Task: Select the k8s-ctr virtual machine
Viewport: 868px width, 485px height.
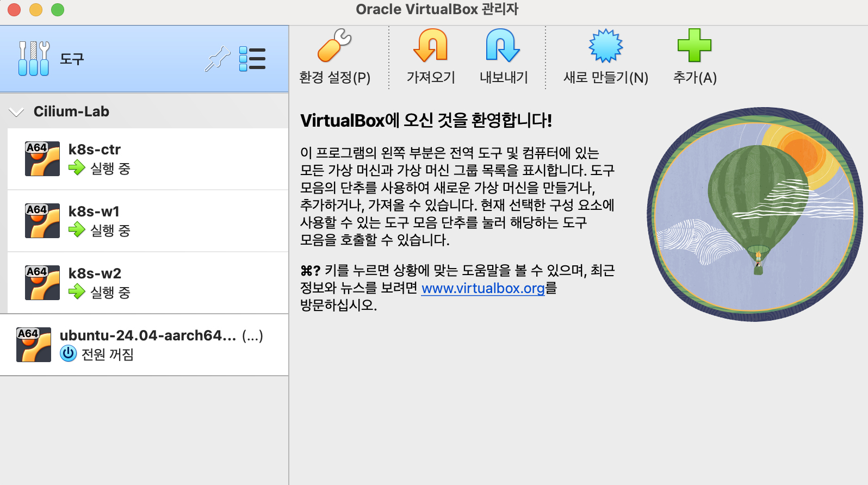Action: (148, 159)
